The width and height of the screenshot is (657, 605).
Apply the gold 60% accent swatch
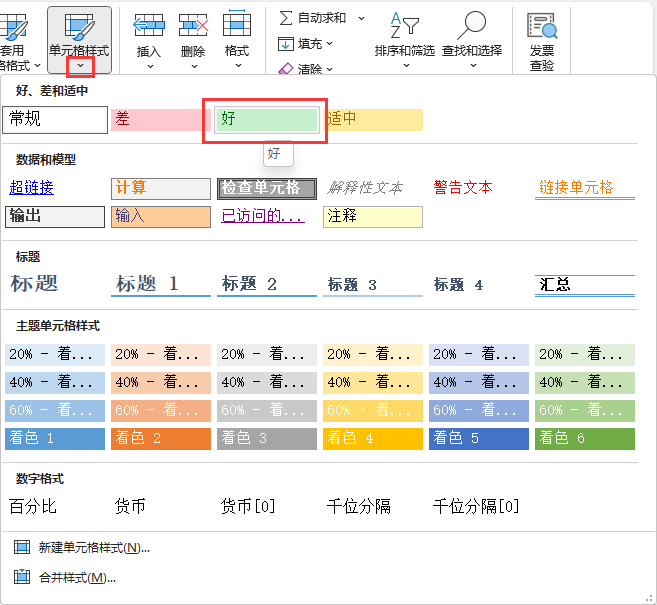point(373,411)
